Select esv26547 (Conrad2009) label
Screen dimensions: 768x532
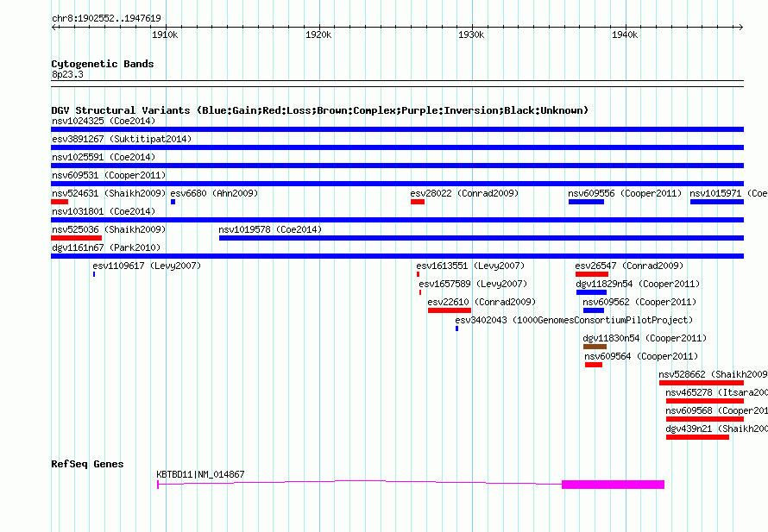pyautogui.click(x=629, y=266)
